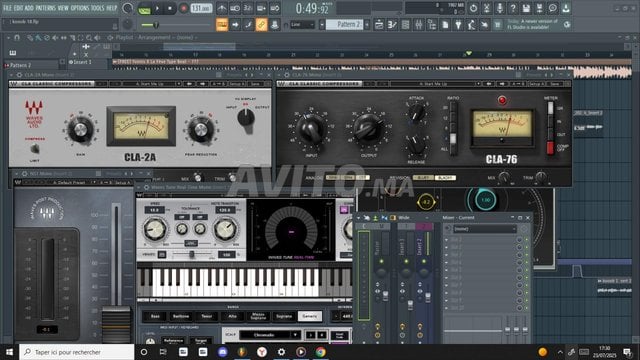Toggle Slot 1 enable knob in mixer
Screen dimensions: 640x360
(x=519, y=240)
